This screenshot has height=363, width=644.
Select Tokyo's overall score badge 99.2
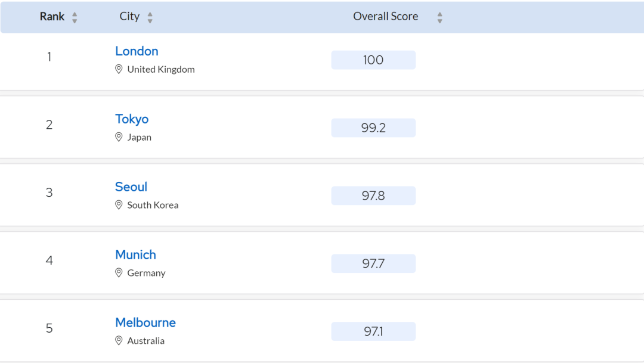[373, 128]
